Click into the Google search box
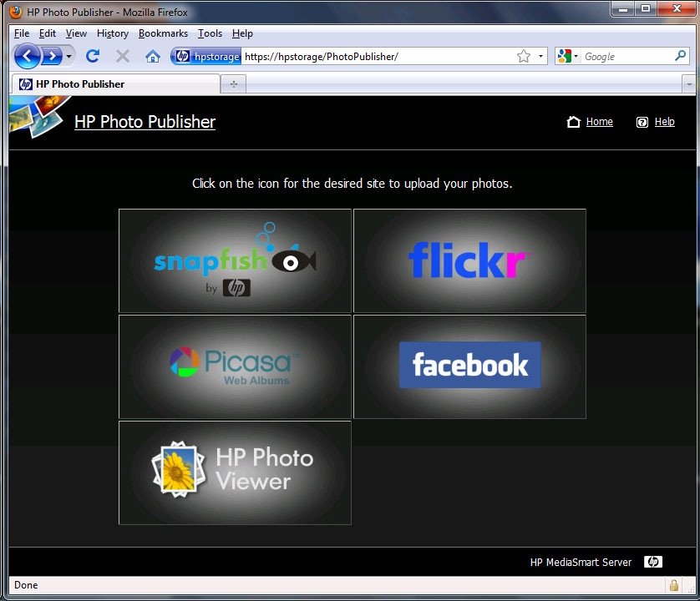The width and height of the screenshot is (700, 601). click(626, 56)
